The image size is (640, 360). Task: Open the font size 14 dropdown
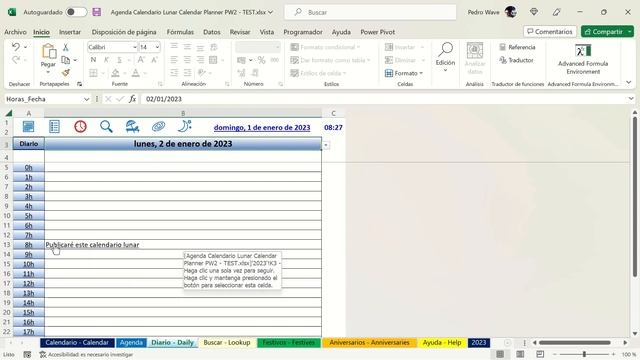pyautogui.click(x=157, y=47)
